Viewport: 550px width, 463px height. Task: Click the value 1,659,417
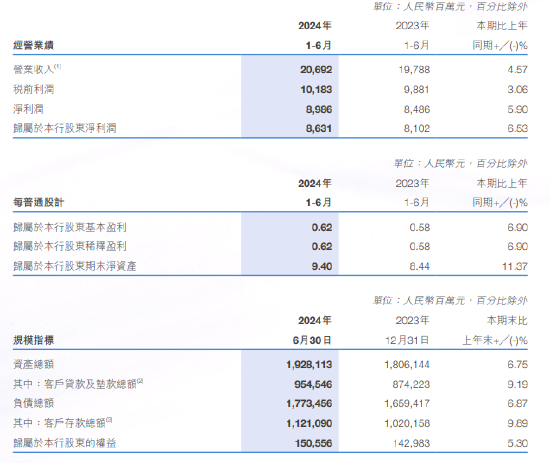pyautogui.click(x=407, y=403)
